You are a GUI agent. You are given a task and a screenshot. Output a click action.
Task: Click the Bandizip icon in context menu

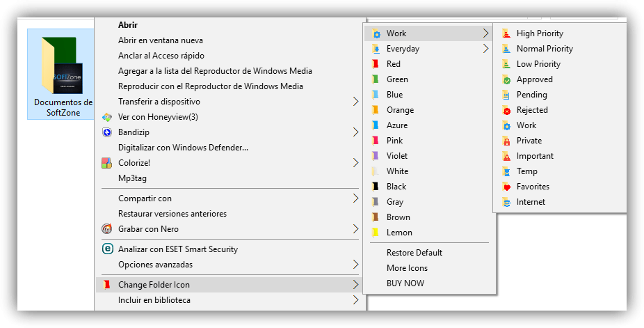pyautogui.click(x=106, y=132)
